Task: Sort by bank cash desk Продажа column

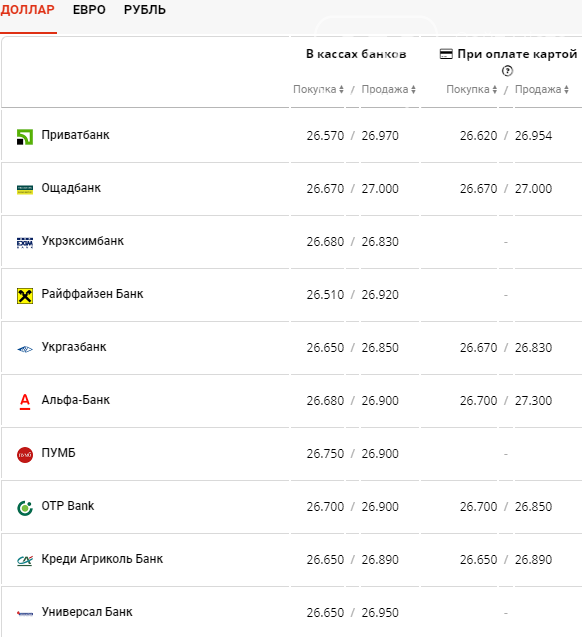Action: (x=388, y=89)
